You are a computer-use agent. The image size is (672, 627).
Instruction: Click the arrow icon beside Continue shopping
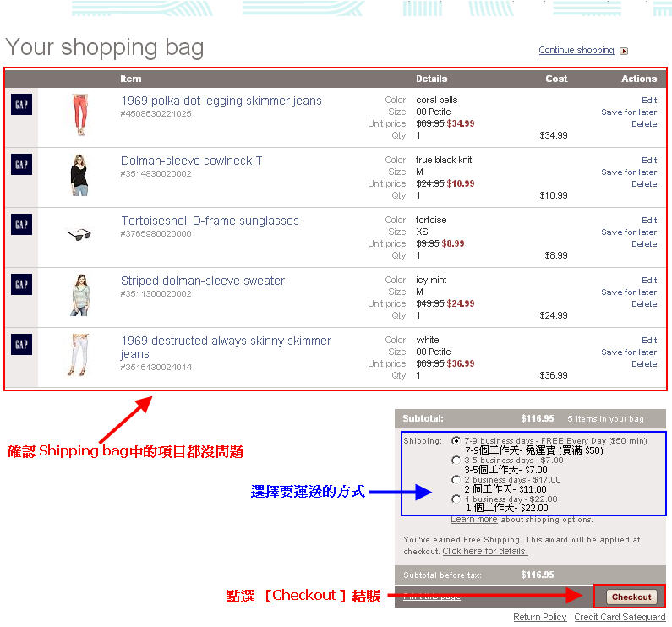(624, 51)
